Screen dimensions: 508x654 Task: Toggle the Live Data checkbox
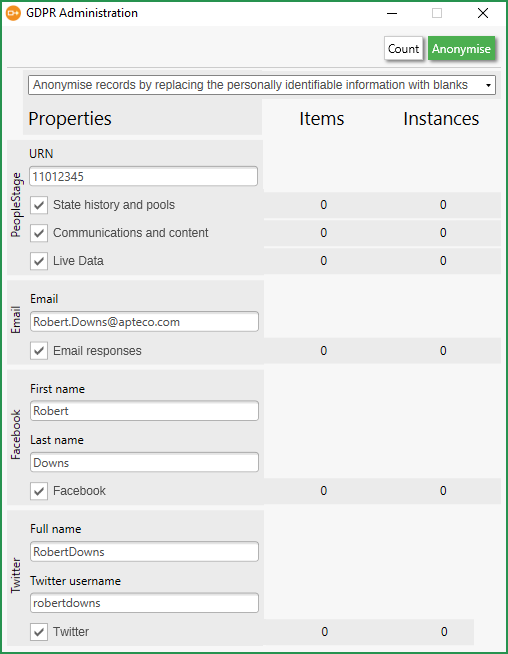pyautogui.click(x=39, y=261)
